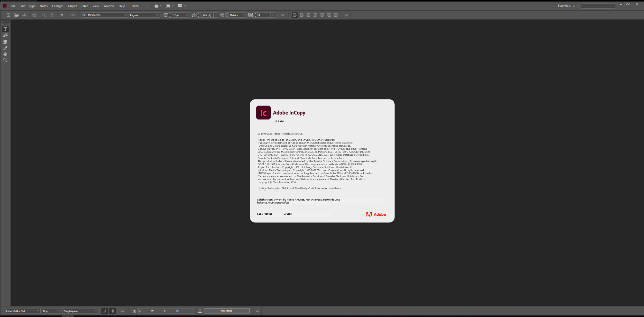Select the Eyedropper tool

[5, 48]
